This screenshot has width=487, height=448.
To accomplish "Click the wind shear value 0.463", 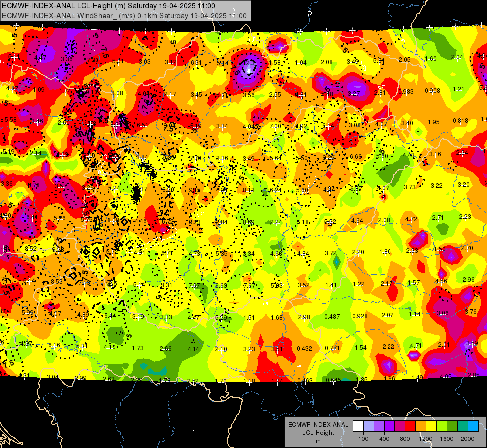I will point(305,380).
